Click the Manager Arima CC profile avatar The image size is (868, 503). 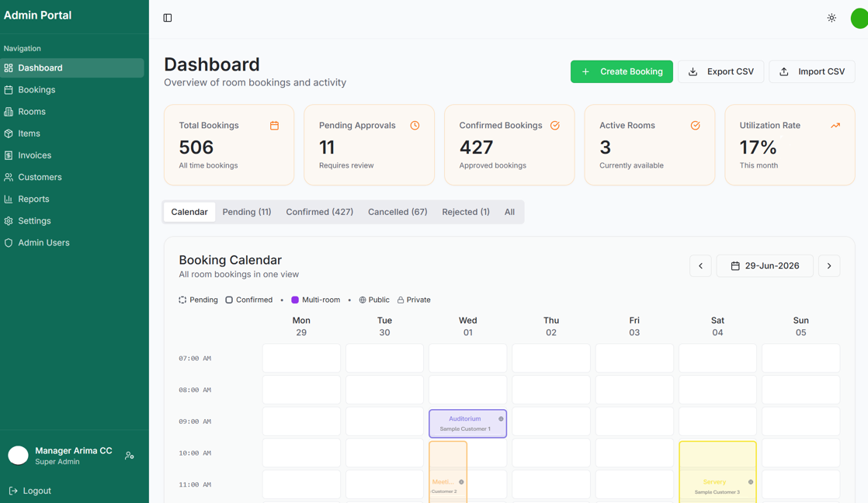pos(19,456)
